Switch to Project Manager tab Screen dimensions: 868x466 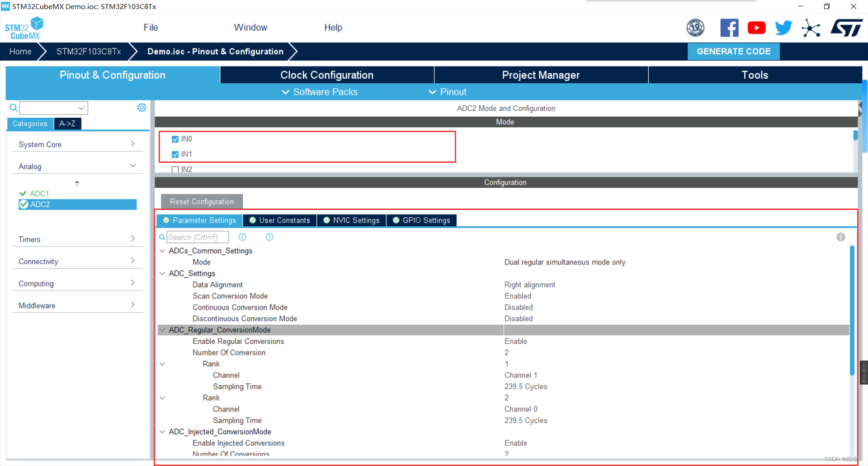coord(541,75)
